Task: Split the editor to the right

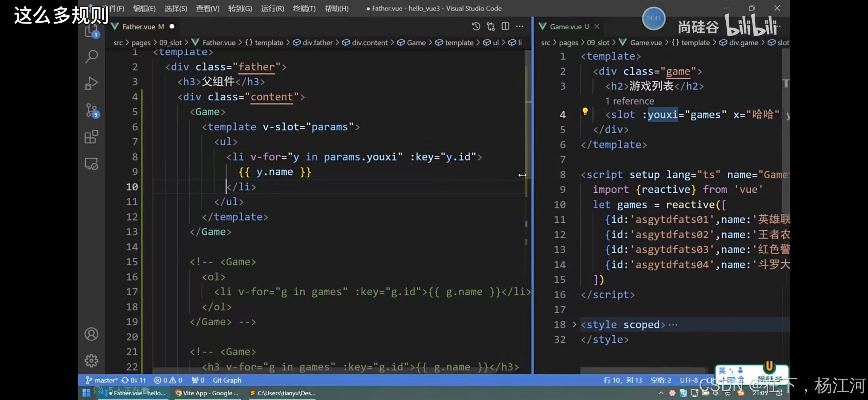Action: pos(505,26)
